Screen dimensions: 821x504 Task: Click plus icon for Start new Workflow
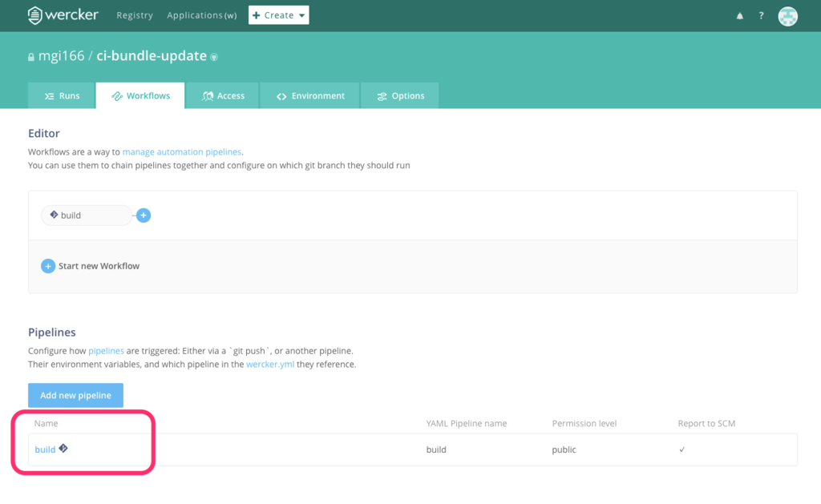(47, 266)
